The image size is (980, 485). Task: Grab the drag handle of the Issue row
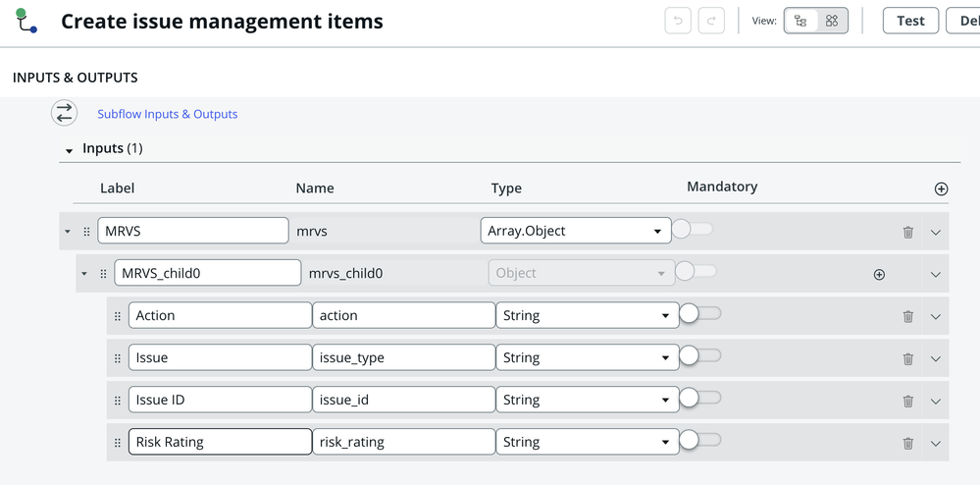tap(118, 358)
